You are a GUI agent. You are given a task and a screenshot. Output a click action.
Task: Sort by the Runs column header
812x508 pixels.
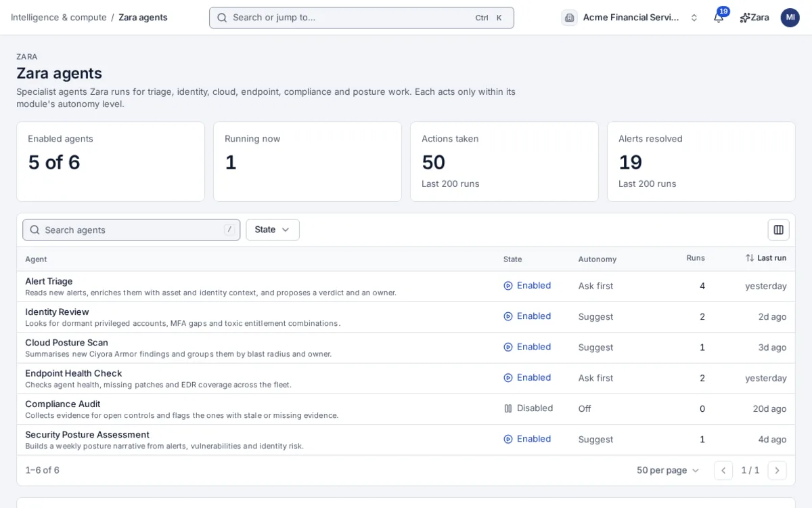(696, 258)
